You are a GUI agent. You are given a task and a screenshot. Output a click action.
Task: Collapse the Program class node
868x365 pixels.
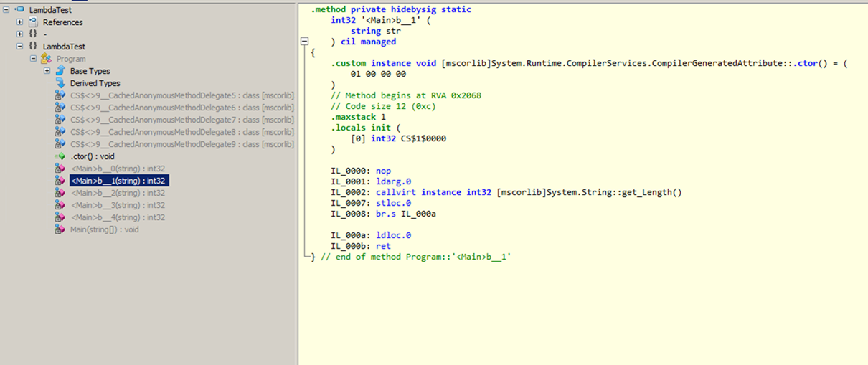(33, 59)
